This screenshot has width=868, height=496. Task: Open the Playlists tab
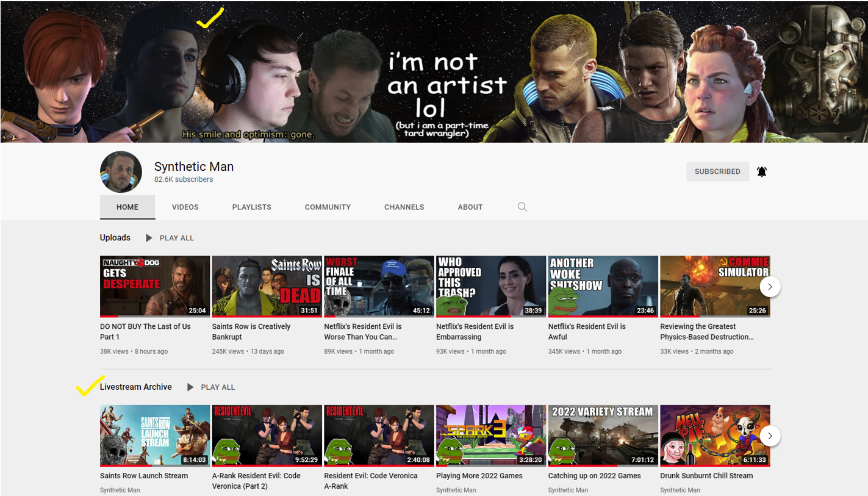point(252,207)
